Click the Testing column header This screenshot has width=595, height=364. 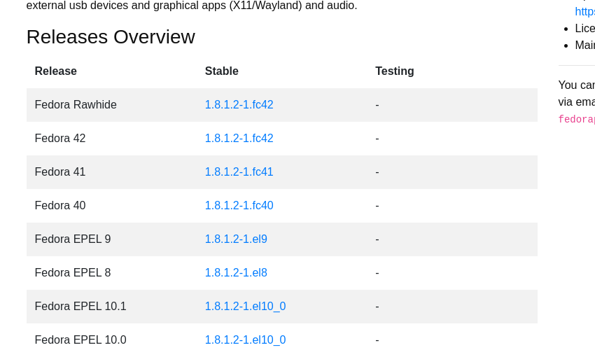point(394,71)
